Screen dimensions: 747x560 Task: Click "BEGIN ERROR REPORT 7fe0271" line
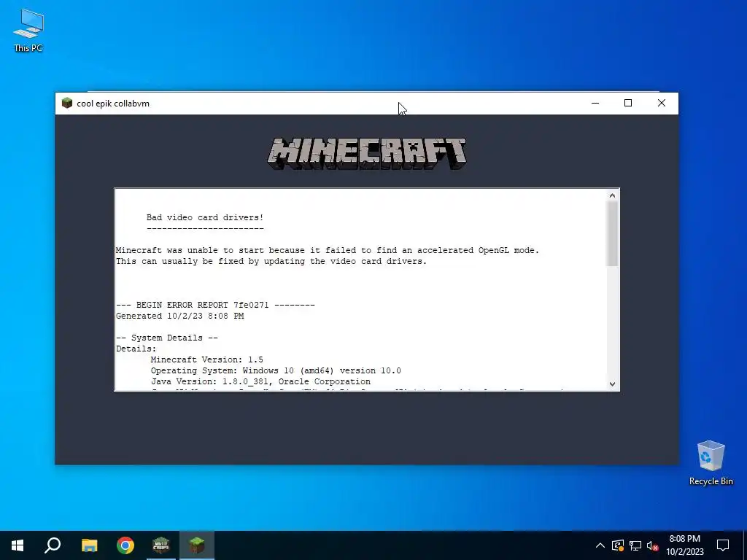215,306
